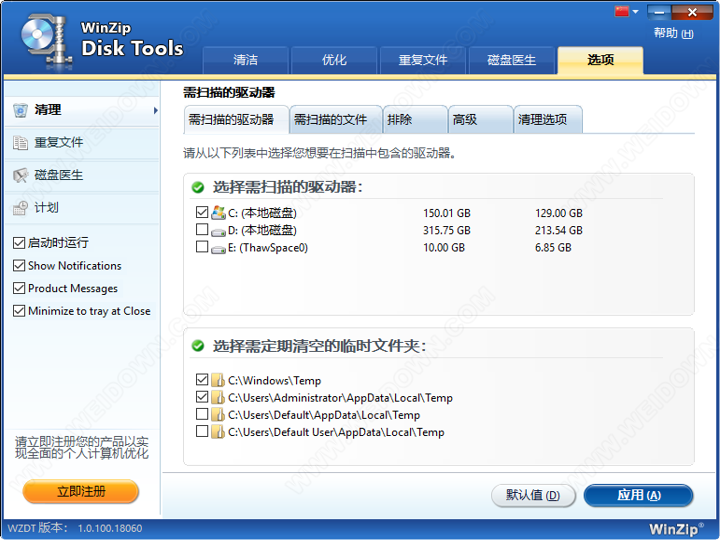Open the 帮助 (H) help link
Screen dimensions: 720x540
pyautogui.click(x=674, y=33)
